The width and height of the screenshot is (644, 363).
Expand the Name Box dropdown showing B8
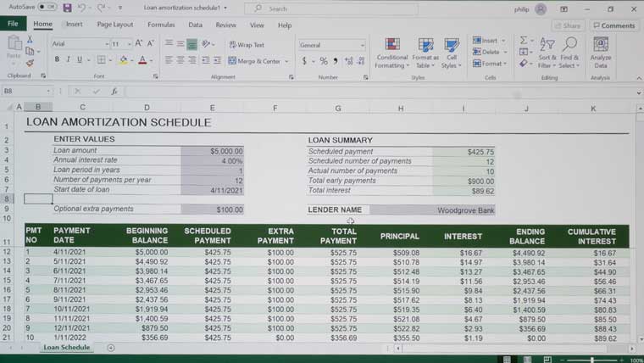[50, 91]
